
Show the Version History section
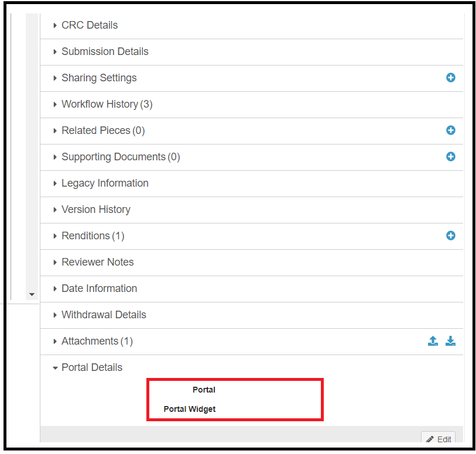click(95, 209)
